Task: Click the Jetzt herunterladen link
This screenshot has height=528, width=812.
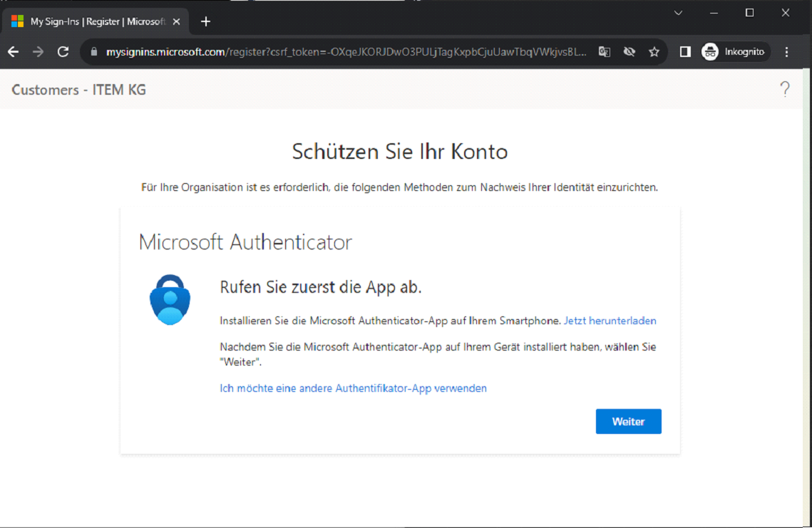Action: (610, 321)
